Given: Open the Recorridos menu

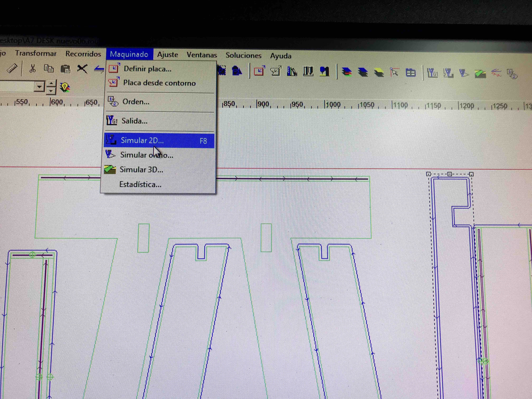Looking at the screenshot, I should 83,54.
